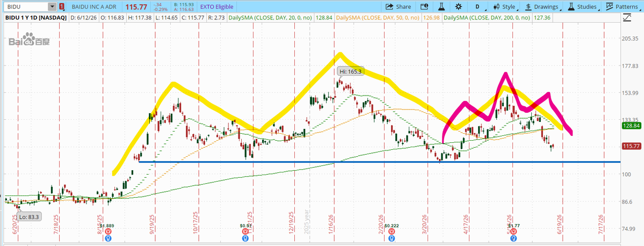Click the blue lightbulb event icon near 8/15/25

[x=108, y=238]
